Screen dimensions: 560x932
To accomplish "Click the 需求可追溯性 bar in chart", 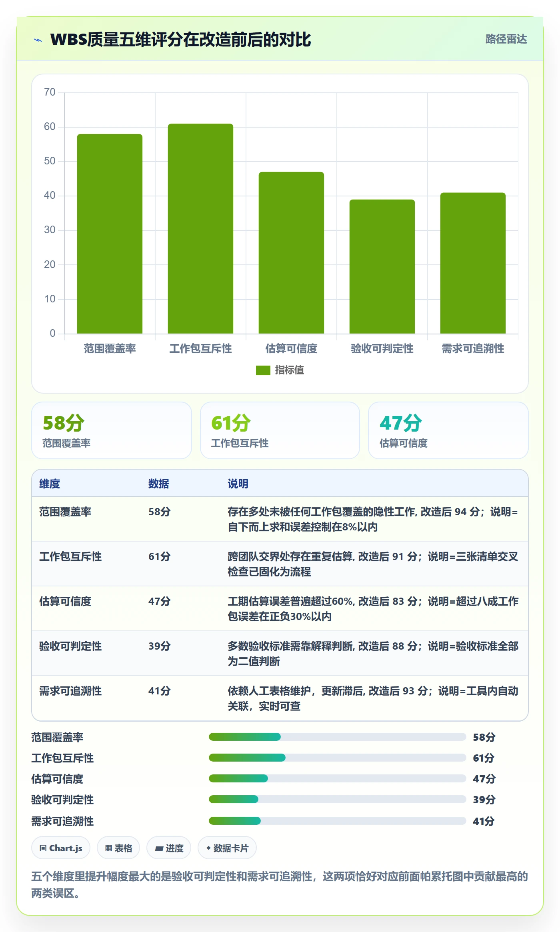I will (473, 263).
